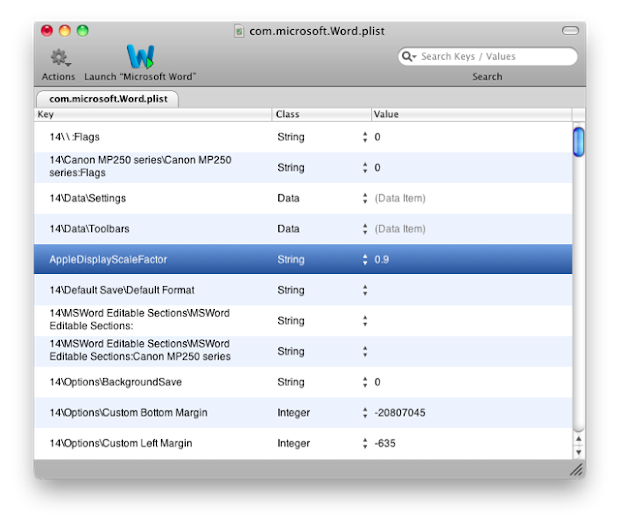
Task: Select the Editable Sections:Canon MP250 series key
Action: click(x=140, y=350)
